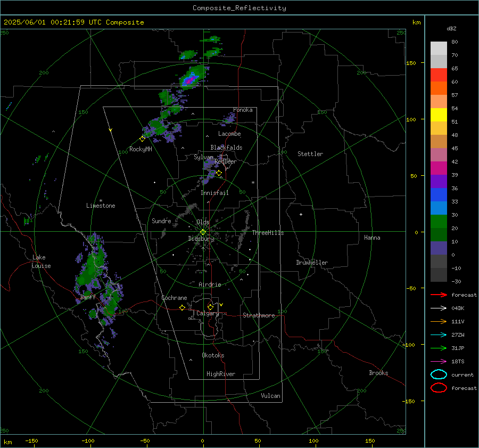Click the Didsbury label
The height and width of the screenshot is (448, 479).
click(201, 239)
